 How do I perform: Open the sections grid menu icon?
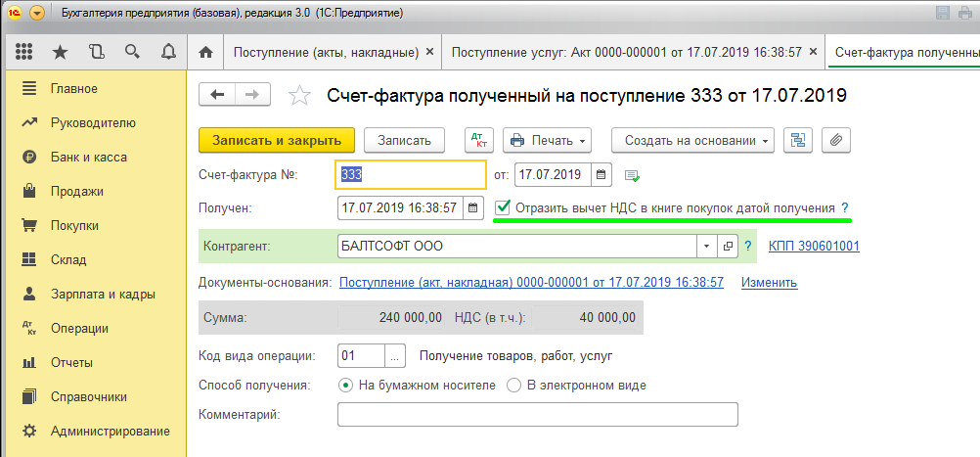[23, 53]
